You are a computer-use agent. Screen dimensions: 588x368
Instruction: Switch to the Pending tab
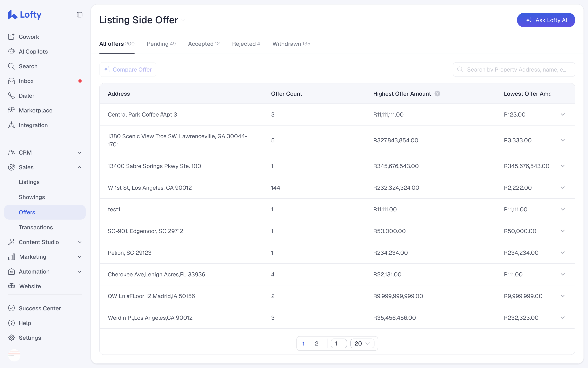(161, 44)
